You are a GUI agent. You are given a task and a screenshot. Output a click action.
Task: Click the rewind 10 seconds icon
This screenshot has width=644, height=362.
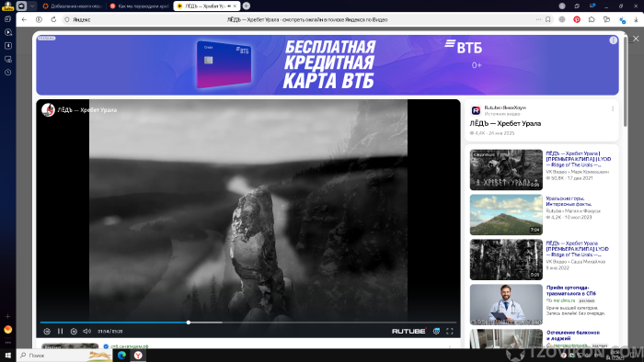[47, 332]
